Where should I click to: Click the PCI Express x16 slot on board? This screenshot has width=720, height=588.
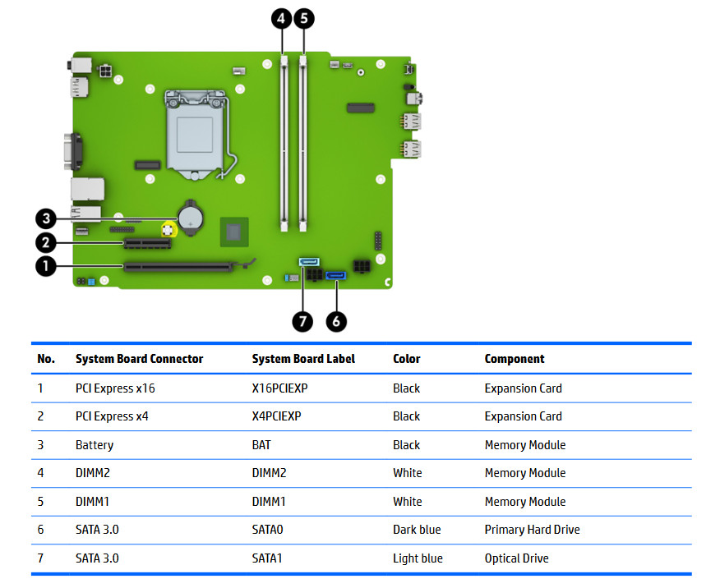click(x=179, y=266)
